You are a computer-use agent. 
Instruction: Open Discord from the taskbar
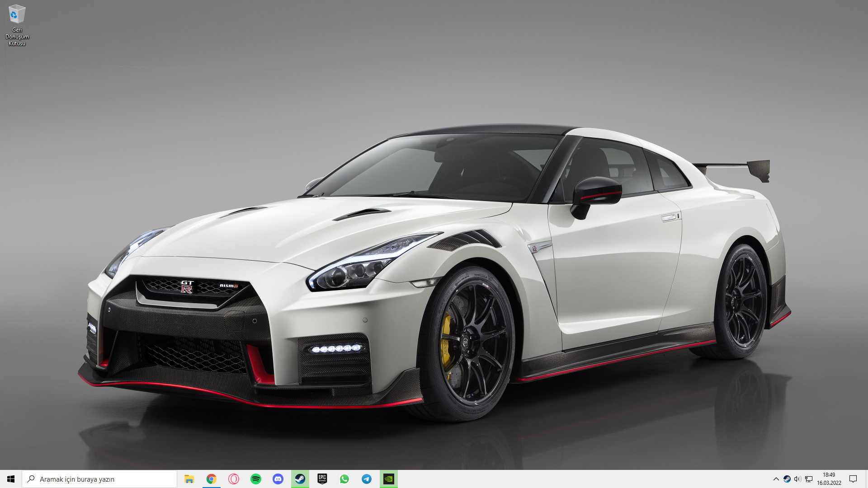click(278, 479)
